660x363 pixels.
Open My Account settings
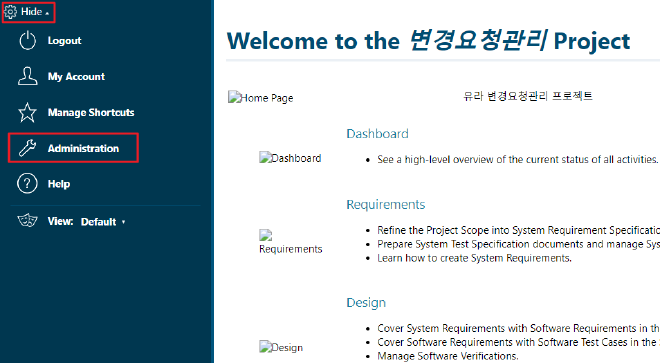[76, 76]
